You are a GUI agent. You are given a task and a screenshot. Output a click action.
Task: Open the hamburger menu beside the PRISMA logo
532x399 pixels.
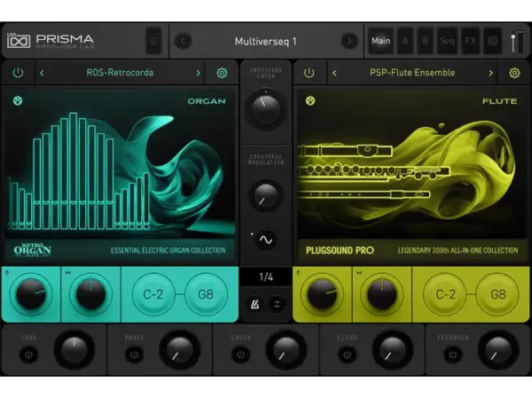tap(153, 42)
